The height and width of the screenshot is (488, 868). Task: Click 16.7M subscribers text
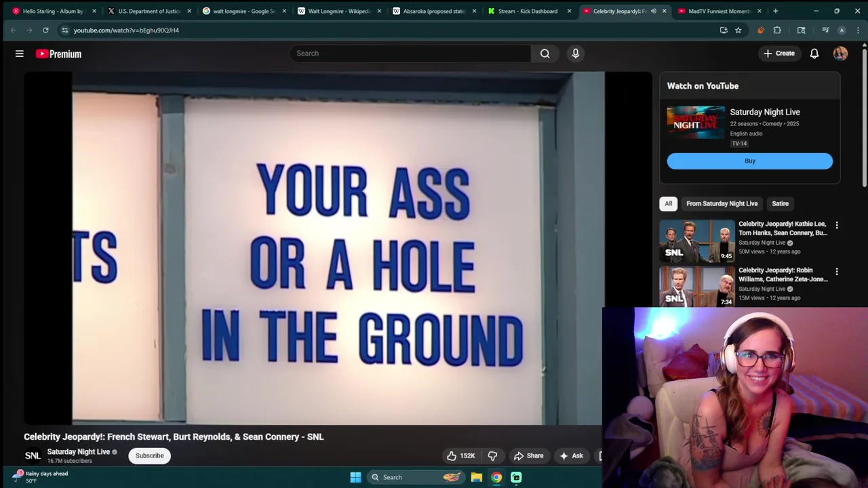69,461
